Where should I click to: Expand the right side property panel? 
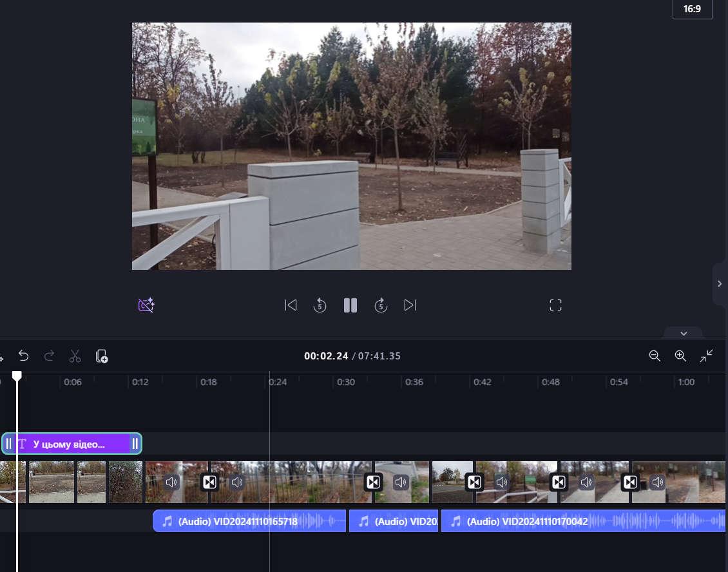point(720,283)
